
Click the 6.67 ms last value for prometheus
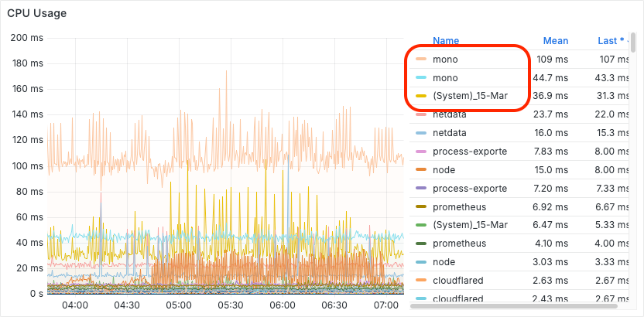(x=612, y=206)
